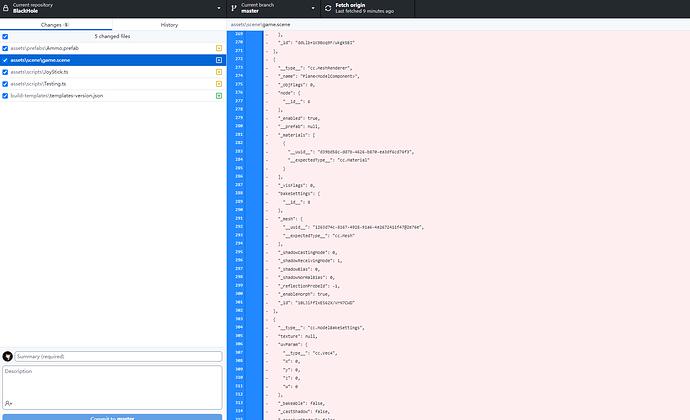
Task: Click the 'texture: null' diff line
Action: [297, 336]
